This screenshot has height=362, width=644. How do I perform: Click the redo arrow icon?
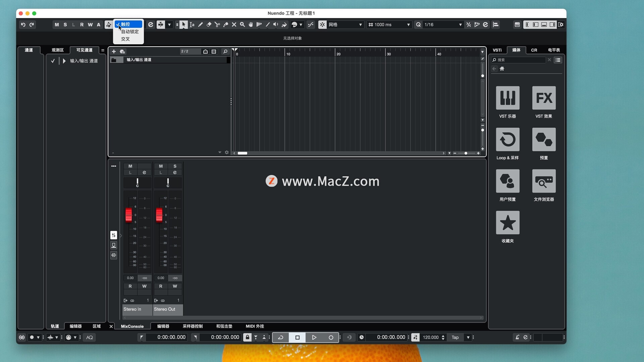pos(32,24)
